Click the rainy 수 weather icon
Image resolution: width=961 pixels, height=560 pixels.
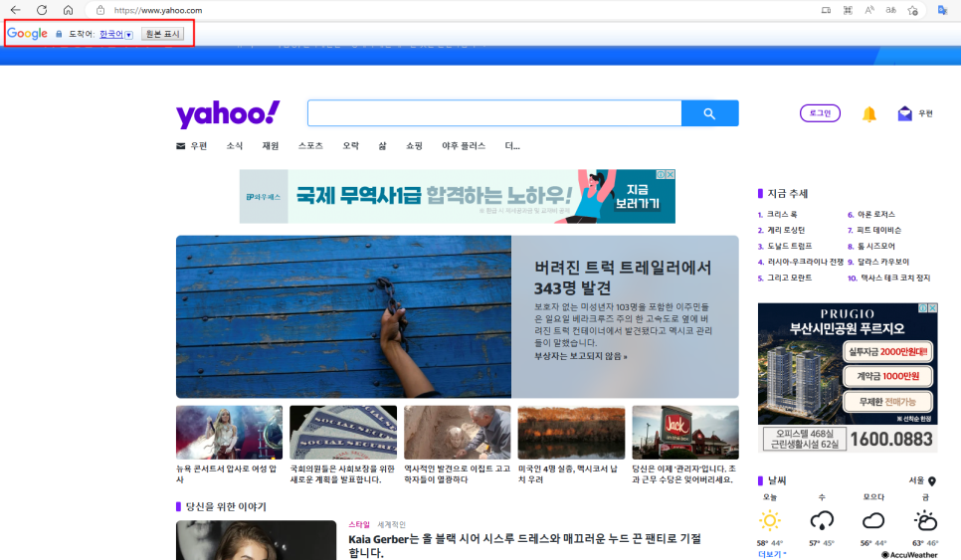click(822, 521)
